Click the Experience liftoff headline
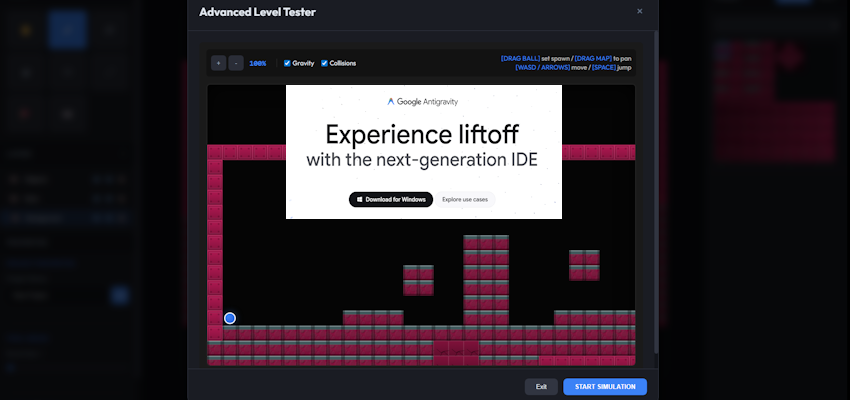Screen dimensions: 850x400 422,134
